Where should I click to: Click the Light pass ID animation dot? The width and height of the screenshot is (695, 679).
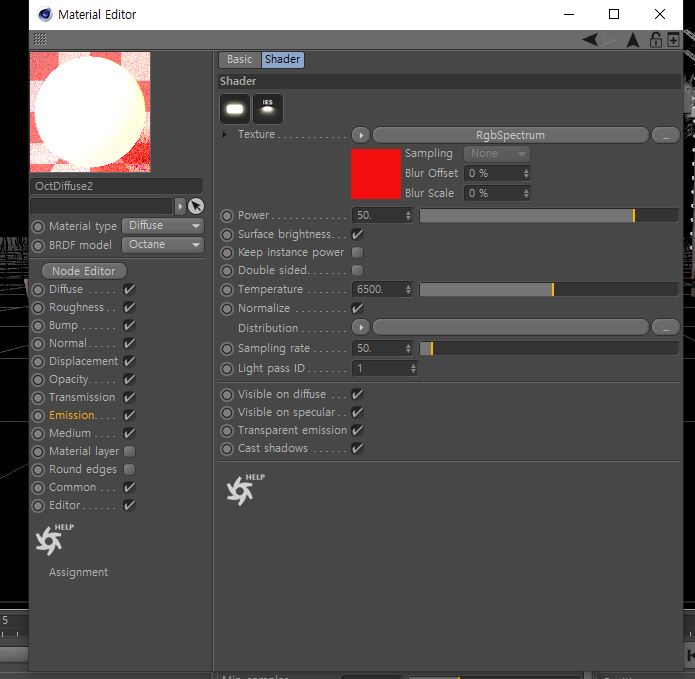point(227,369)
